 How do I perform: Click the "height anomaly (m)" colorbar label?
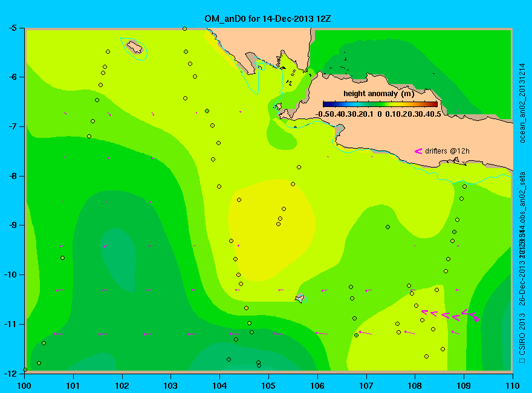click(378, 94)
